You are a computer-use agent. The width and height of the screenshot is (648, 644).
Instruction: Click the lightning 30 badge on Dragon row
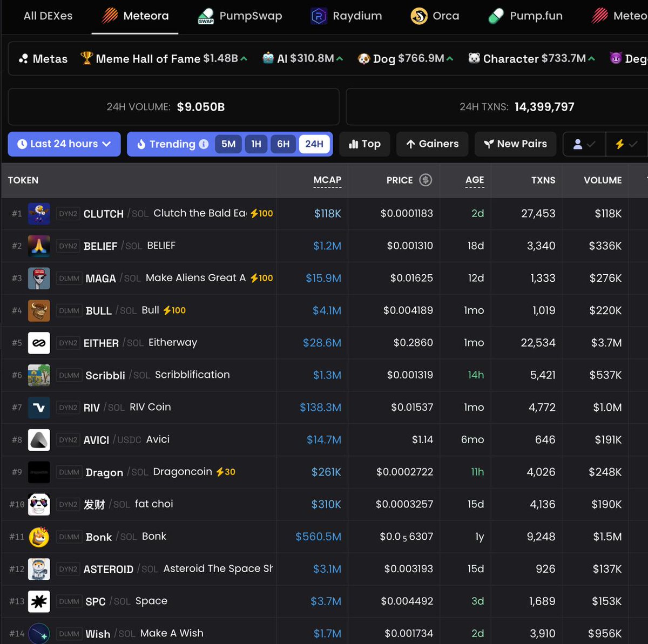click(226, 472)
